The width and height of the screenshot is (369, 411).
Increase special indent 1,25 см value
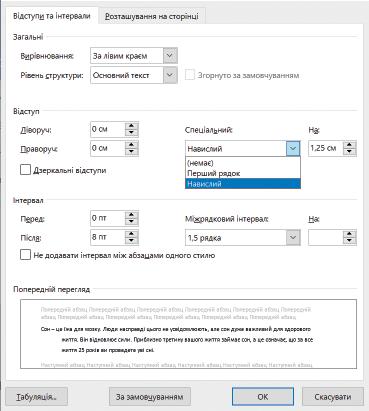point(349,145)
